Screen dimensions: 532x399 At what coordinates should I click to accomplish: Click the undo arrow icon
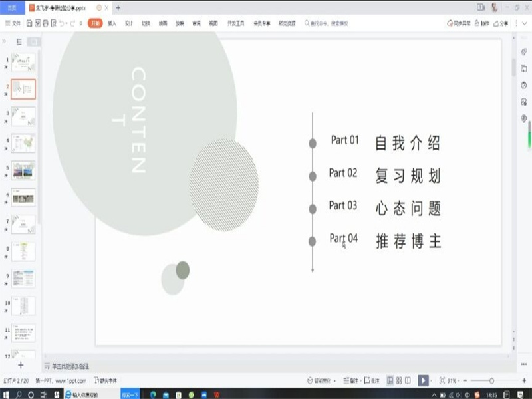(x=63, y=23)
